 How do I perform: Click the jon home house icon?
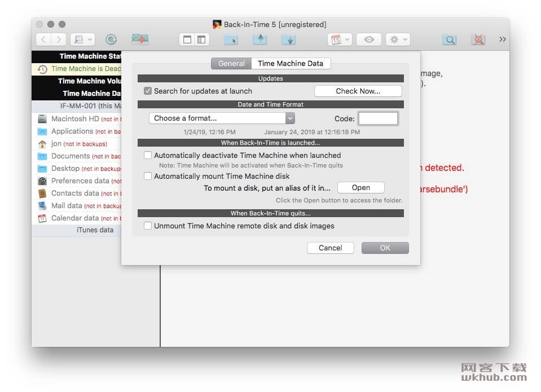42,144
